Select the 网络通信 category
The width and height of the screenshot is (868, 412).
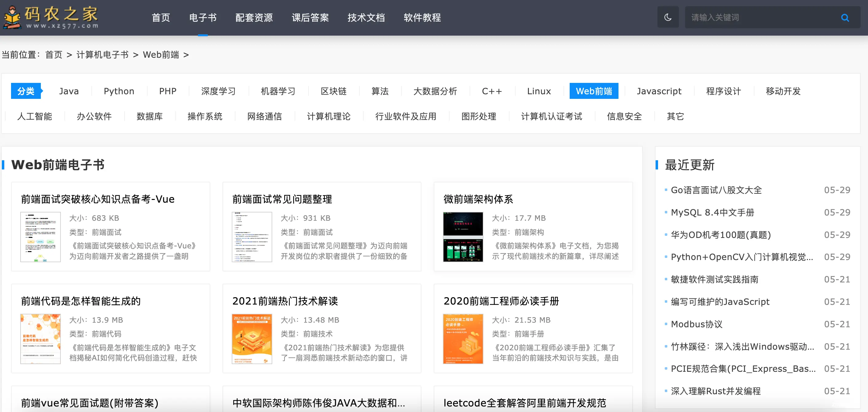pyautogui.click(x=264, y=116)
